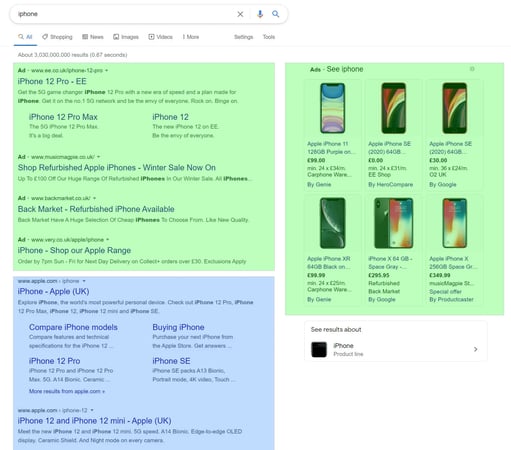Click the black iPhone product line thumbnail

tap(319, 349)
